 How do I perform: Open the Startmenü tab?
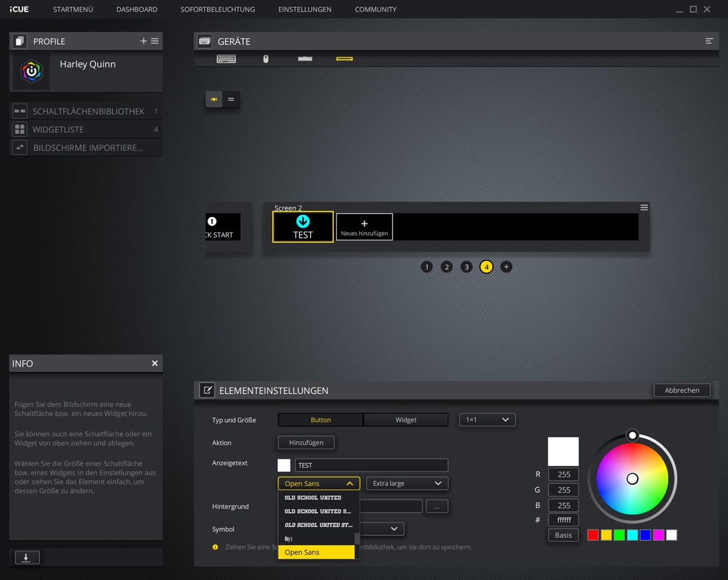(x=73, y=9)
